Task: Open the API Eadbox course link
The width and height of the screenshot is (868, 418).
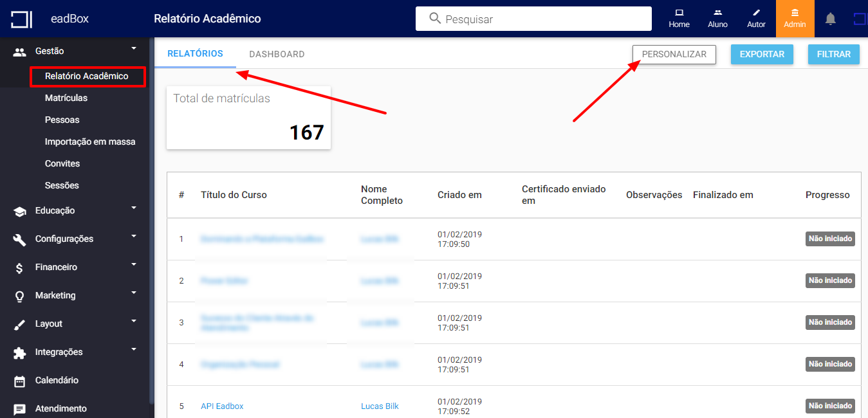Action: point(222,406)
